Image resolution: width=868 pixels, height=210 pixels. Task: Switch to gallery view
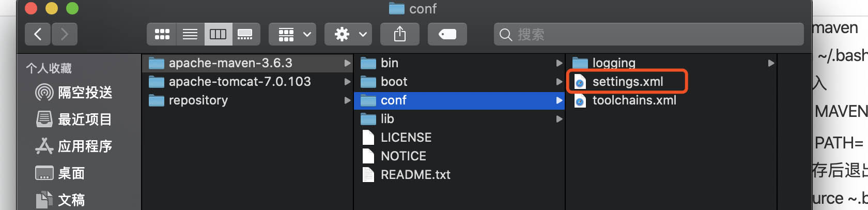tap(245, 34)
